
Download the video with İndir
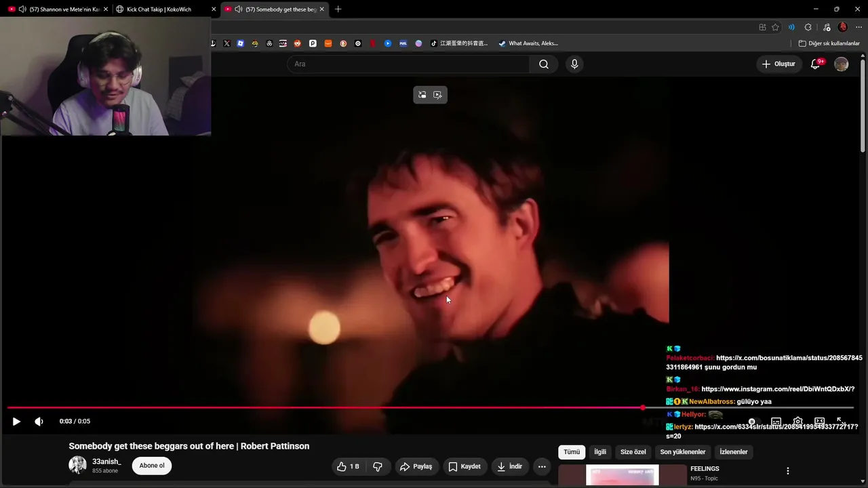tap(509, 466)
